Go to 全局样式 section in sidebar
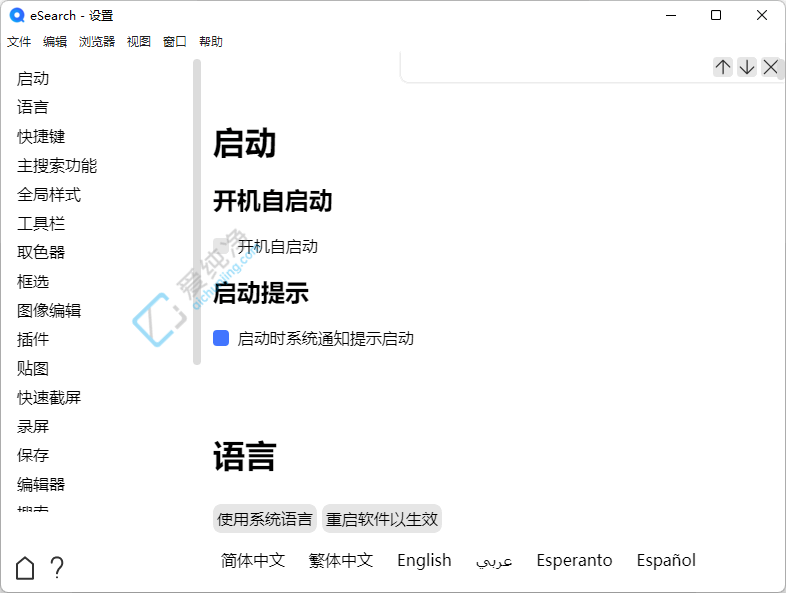The width and height of the screenshot is (786, 593). point(49,194)
